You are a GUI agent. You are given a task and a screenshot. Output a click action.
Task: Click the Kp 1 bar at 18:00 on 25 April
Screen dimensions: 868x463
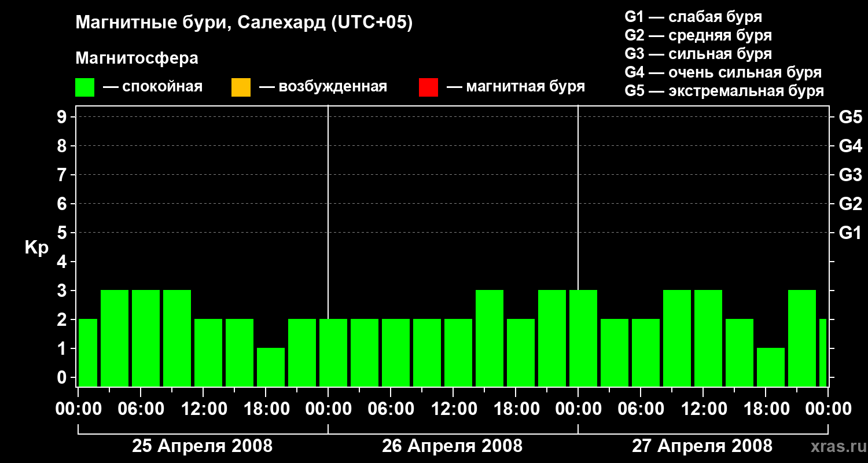(x=271, y=367)
